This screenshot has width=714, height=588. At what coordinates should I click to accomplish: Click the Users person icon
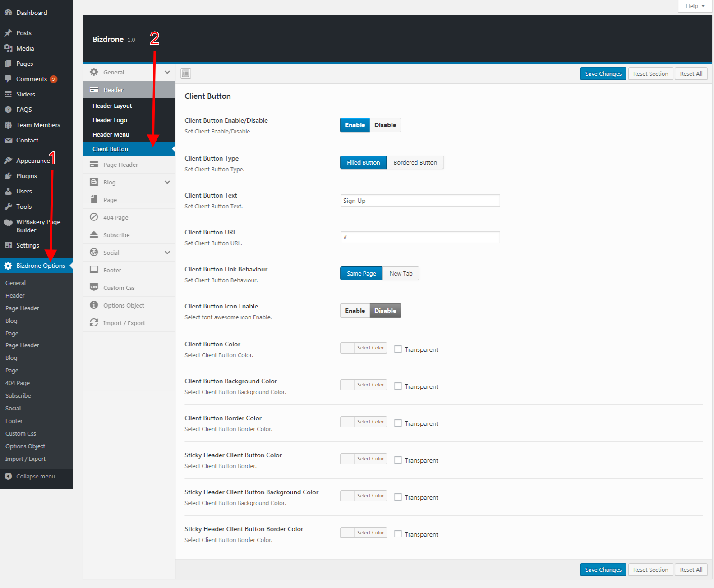[8, 191]
